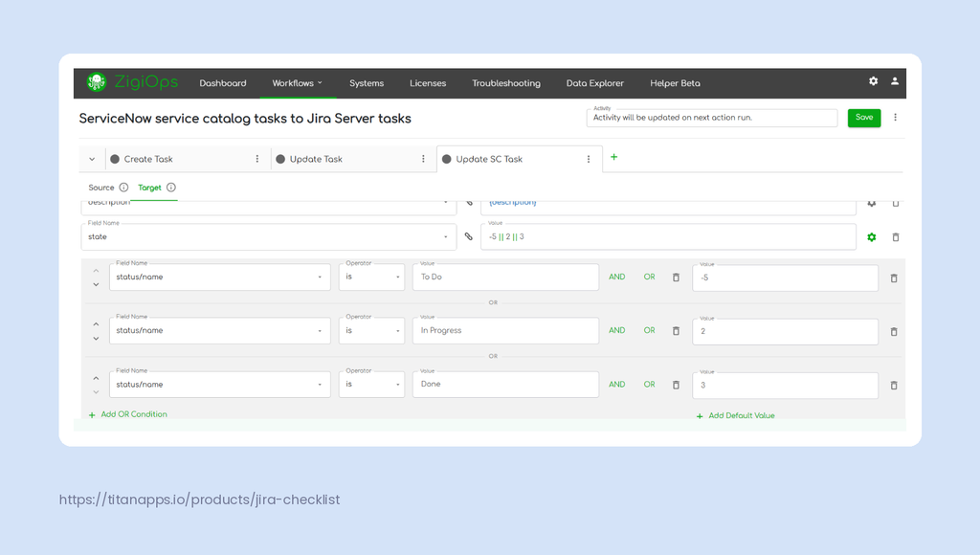Delete the To Do condition
The height and width of the screenshot is (555, 980).
click(676, 277)
